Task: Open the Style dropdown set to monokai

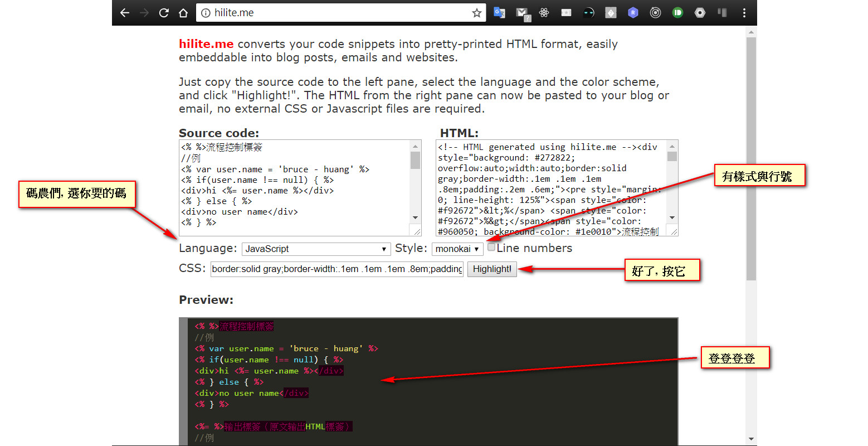Action: point(457,249)
